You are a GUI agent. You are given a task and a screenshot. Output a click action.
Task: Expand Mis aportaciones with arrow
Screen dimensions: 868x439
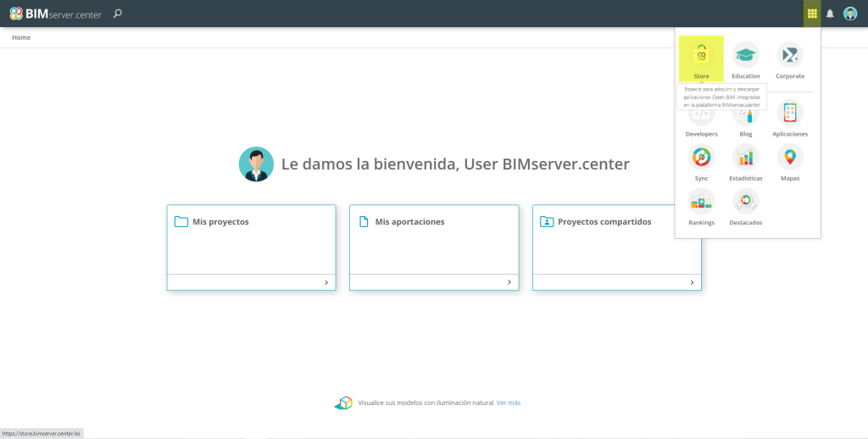[x=509, y=282]
